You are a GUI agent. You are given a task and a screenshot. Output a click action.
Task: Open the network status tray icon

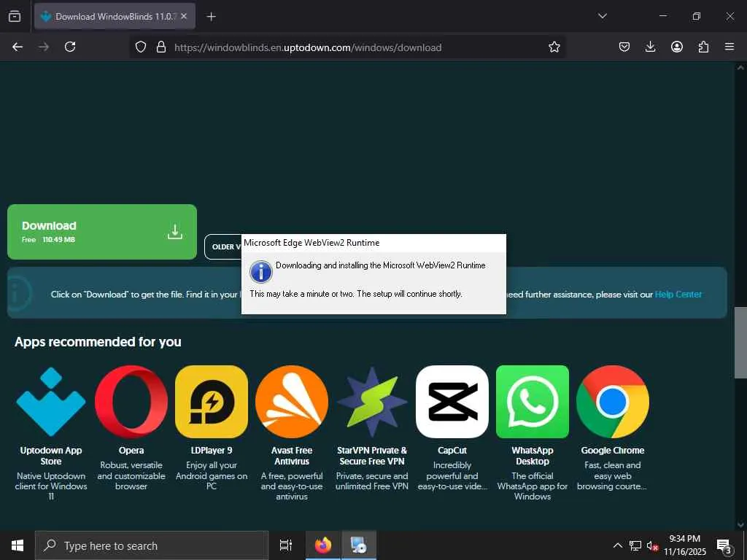pos(635,545)
